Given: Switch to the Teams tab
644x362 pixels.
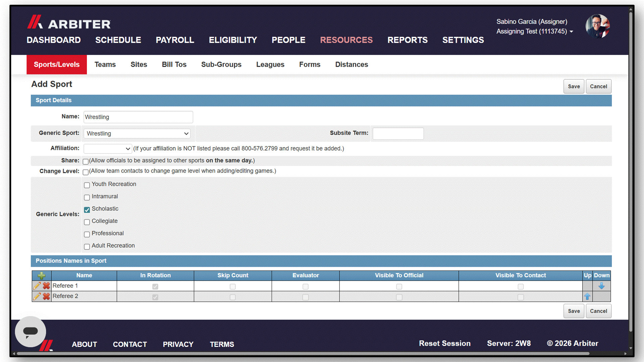Looking at the screenshot, I should point(105,64).
